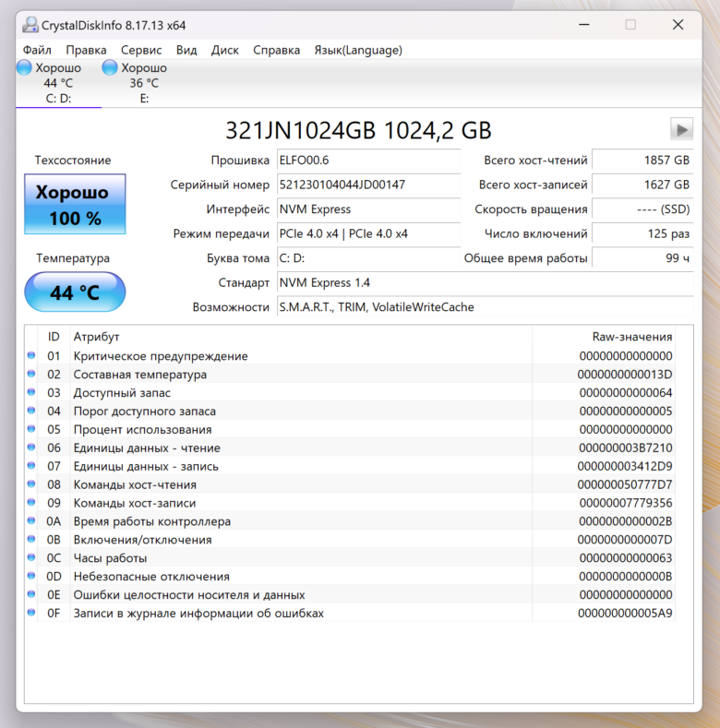720x728 pixels.
Task: Select row 06 Единицы данных - чтение
Action: (x=350, y=448)
